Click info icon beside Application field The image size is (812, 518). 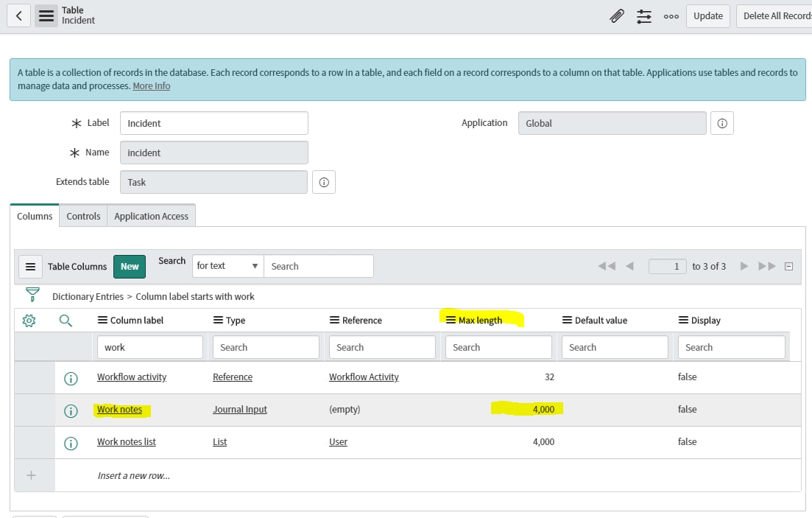point(721,124)
